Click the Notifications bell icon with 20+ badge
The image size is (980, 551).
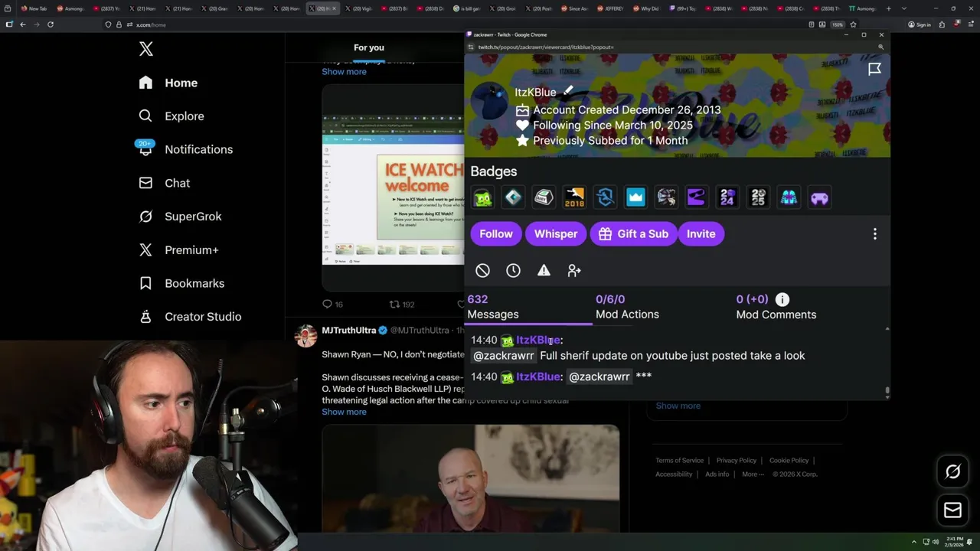click(145, 148)
